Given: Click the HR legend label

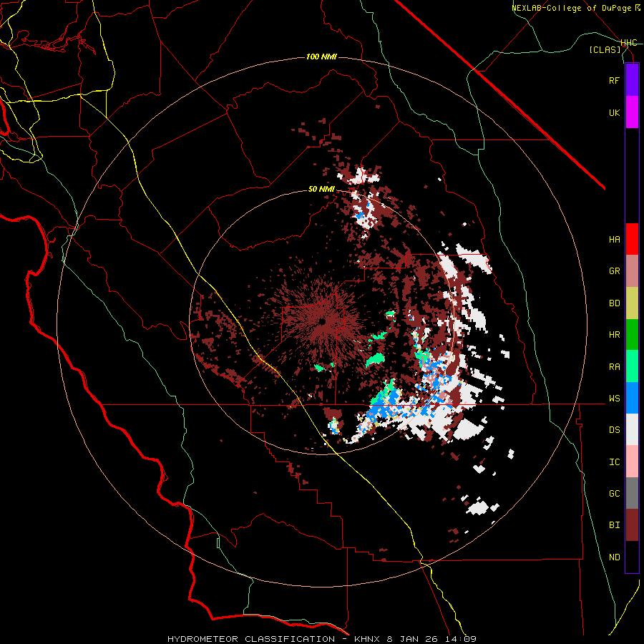Looking at the screenshot, I should [614, 335].
